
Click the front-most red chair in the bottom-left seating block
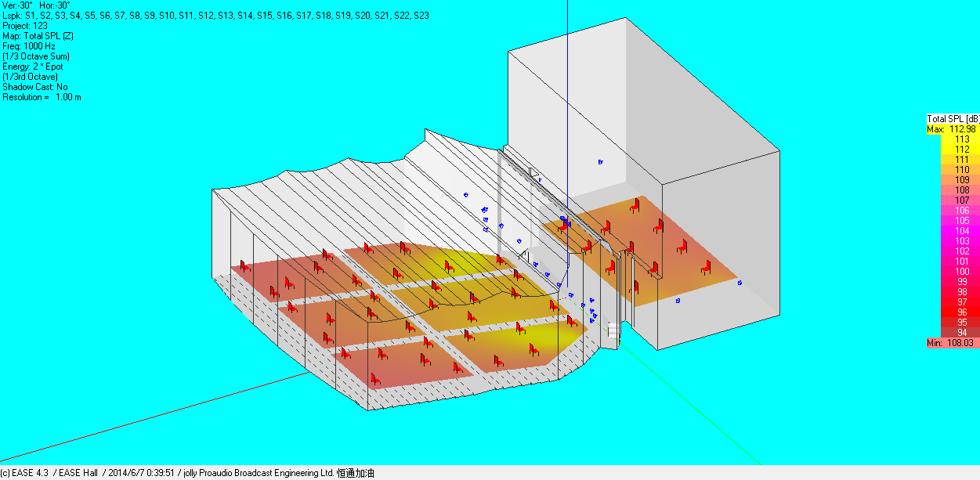click(375, 378)
